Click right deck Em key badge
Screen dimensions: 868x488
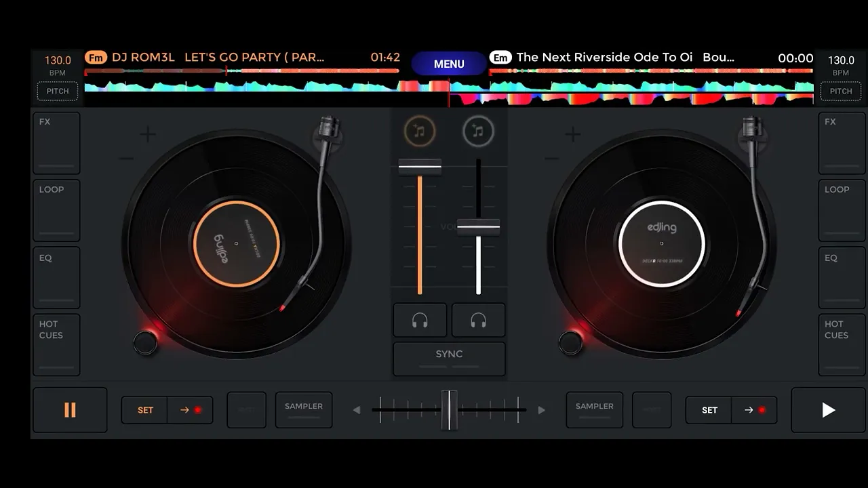(x=500, y=58)
